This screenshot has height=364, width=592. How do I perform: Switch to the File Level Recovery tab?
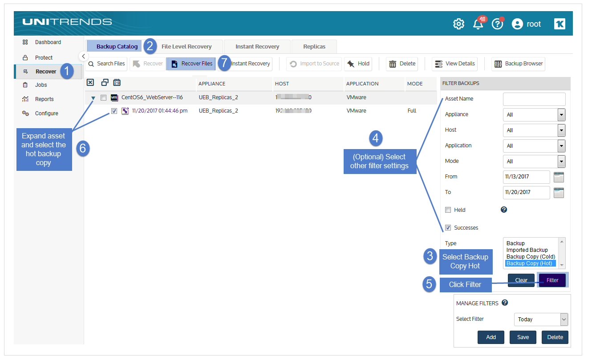point(187,46)
